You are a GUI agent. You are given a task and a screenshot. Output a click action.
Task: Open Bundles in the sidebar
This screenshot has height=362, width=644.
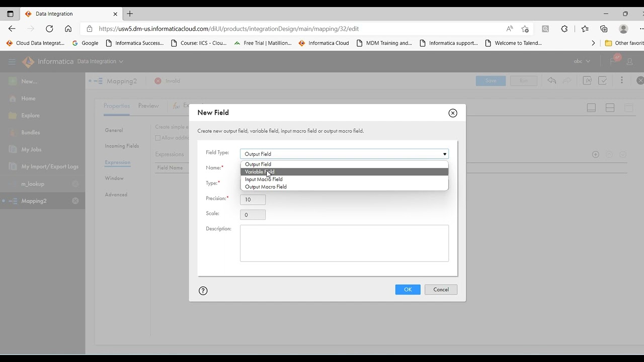coord(31,133)
